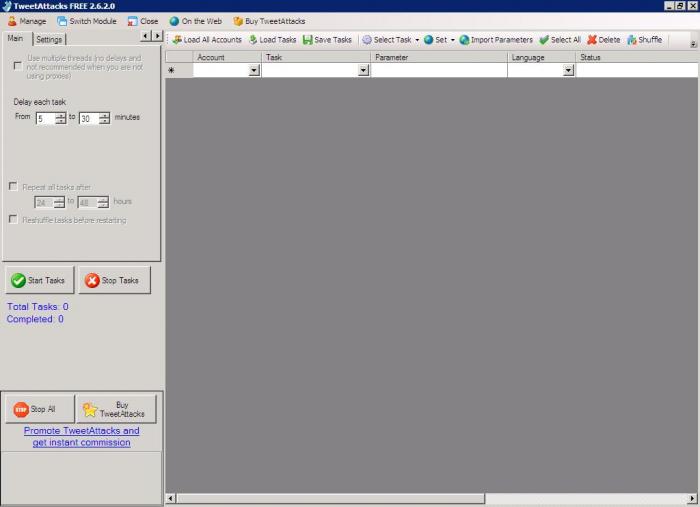Click the From delay spinner arrows
Image resolution: width=700 pixels, height=507 pixels.
(x=60, y=118)
